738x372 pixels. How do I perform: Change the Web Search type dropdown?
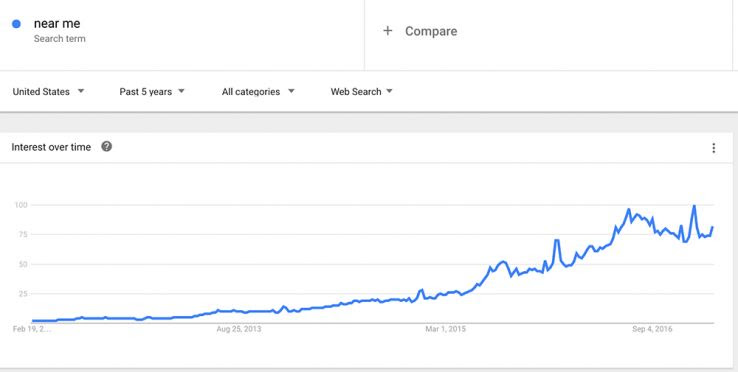point(361,92)
